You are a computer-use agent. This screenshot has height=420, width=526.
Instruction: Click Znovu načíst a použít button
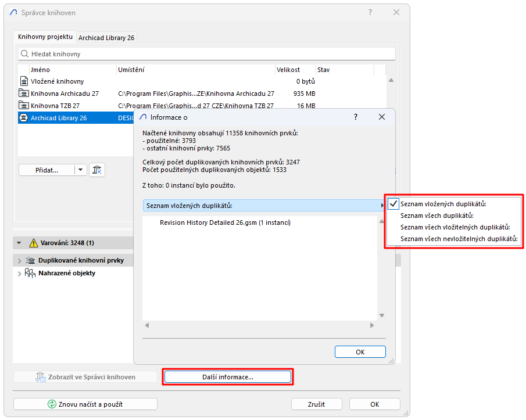(85, 404)
